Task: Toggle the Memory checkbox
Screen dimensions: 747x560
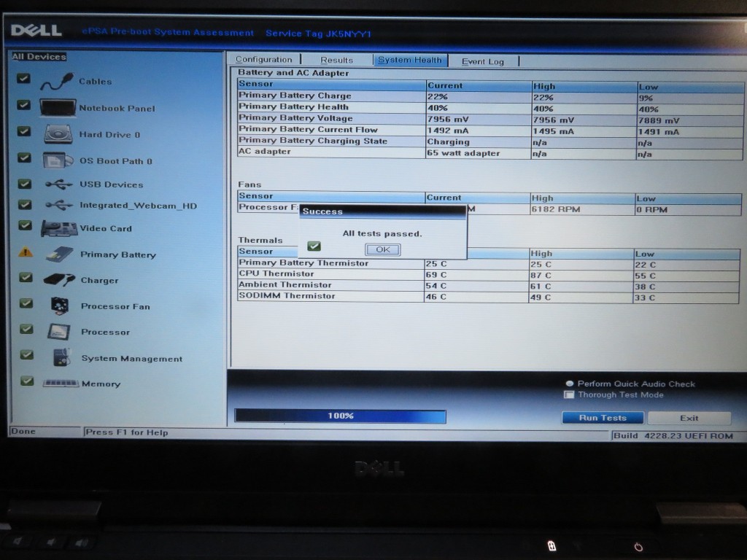Action: pyautogui.click(x=28, y=381)
